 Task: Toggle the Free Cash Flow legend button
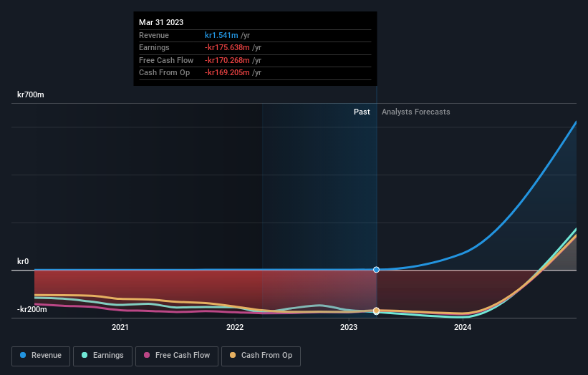(x=177, y=356)
